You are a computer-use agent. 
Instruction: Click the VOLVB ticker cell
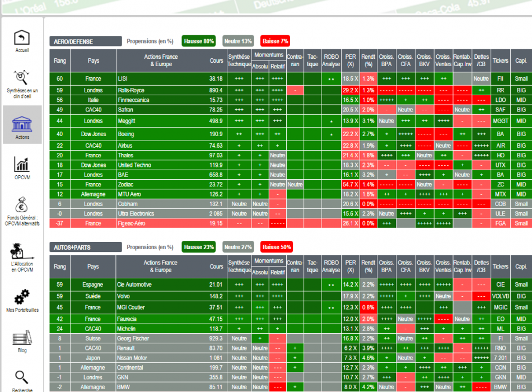tap(501, 296)
